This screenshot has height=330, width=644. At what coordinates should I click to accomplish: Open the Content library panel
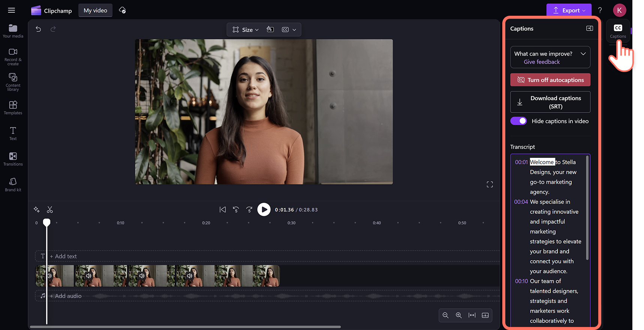coord(13,82)
